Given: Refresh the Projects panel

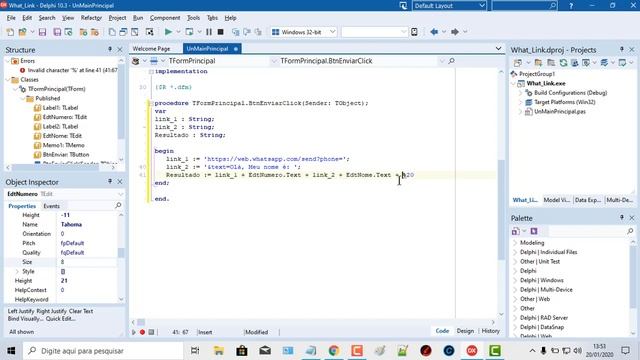Looking at the screenshot, I should [x=563, y=62].
